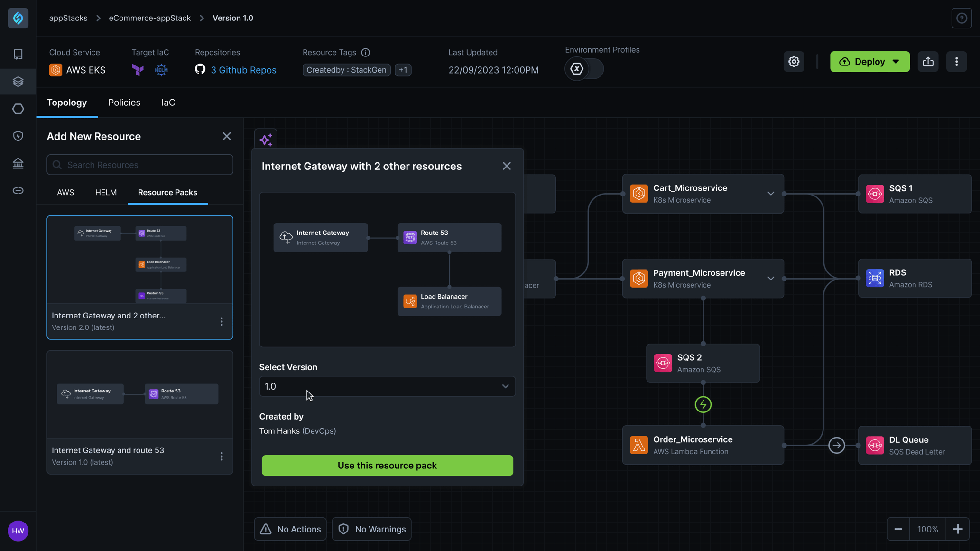Click the share/export icon in toolbar
Image resolution: width=980 pixels, height=551 pixels.
click(927, 61)
